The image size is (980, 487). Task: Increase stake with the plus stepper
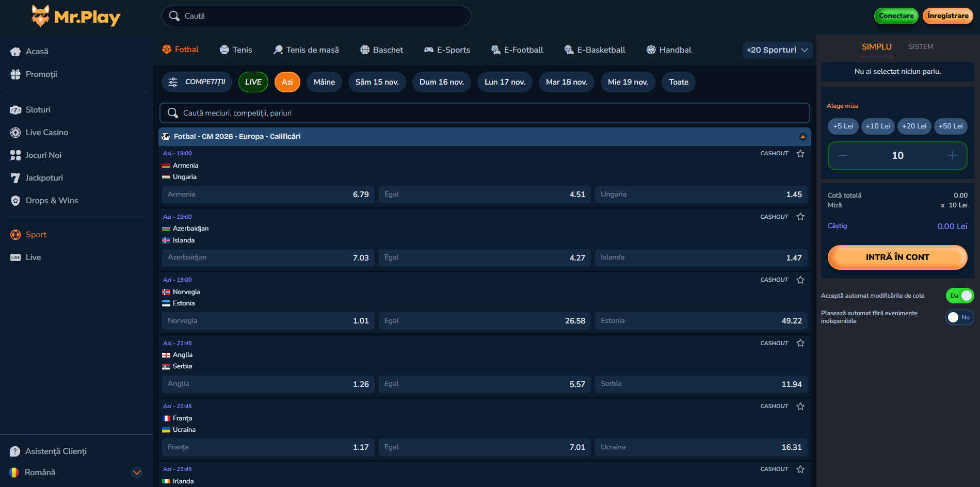pos(952,156)
